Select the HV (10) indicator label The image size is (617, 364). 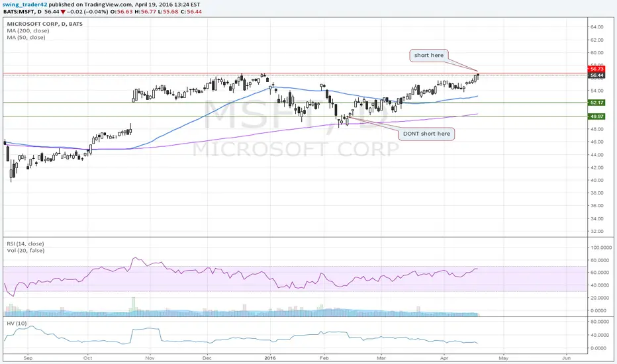pos(17,324)
